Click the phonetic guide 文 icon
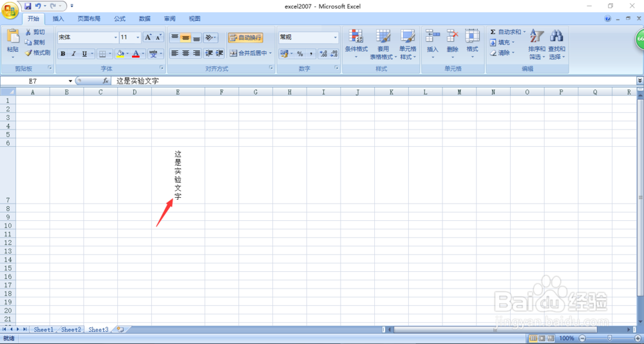The image size is (644, 344). point(153,53)
